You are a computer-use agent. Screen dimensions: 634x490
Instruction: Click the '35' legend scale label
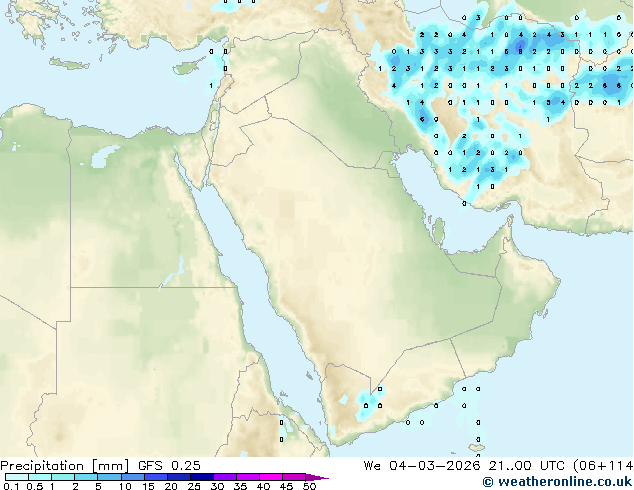[241, 486]
